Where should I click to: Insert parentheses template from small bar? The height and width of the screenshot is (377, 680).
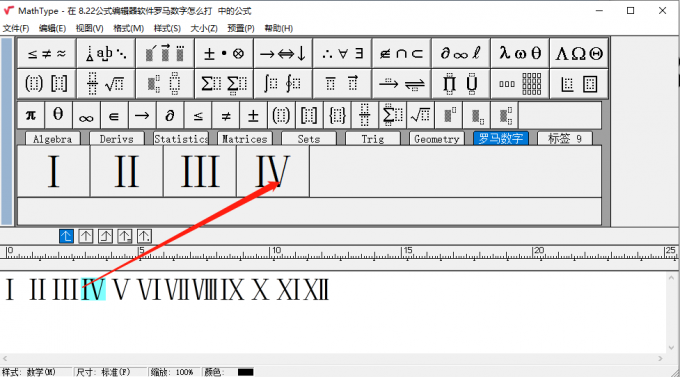281,115
